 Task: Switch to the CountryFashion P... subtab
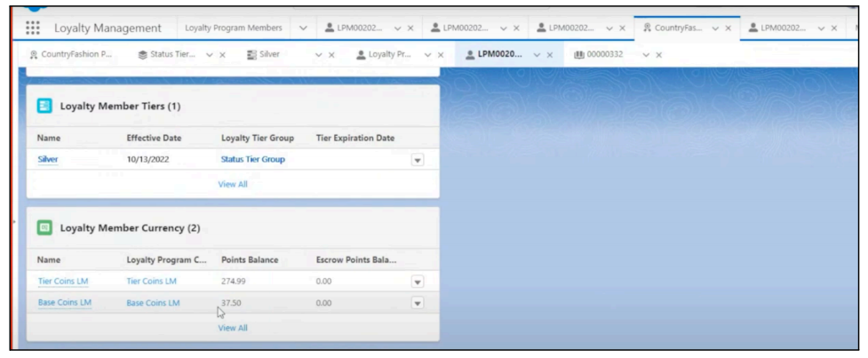[71, 54]
